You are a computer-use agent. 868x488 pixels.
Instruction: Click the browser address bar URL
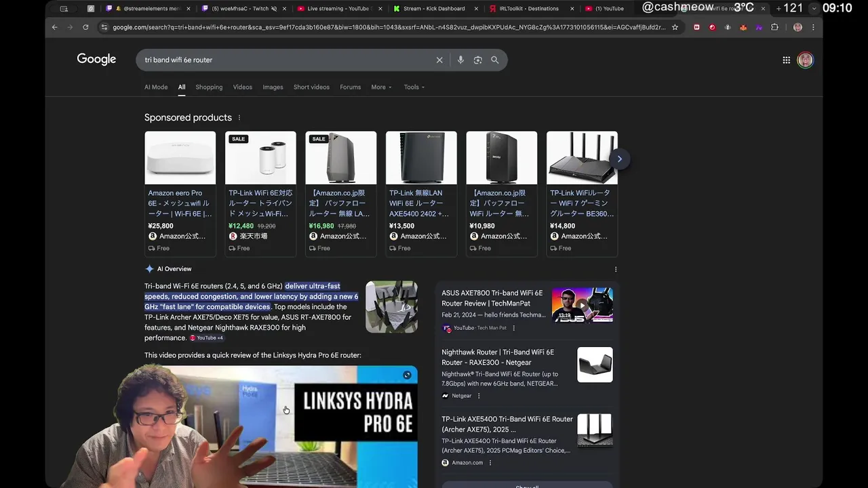[388, 27]
